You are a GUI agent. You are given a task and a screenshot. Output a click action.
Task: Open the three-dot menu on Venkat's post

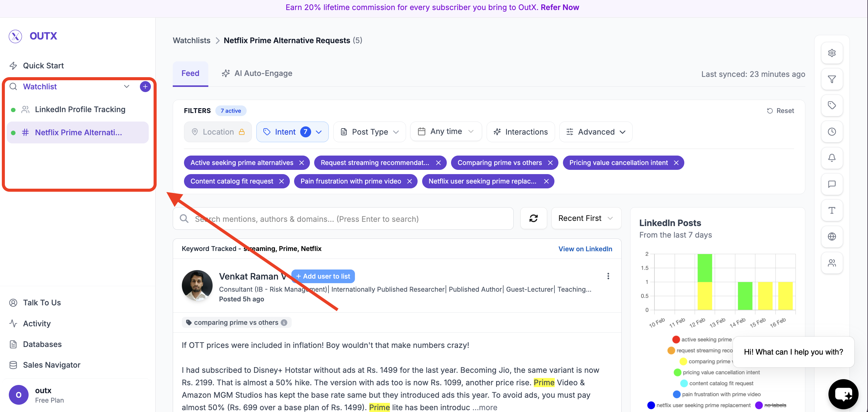click(608, 276)
